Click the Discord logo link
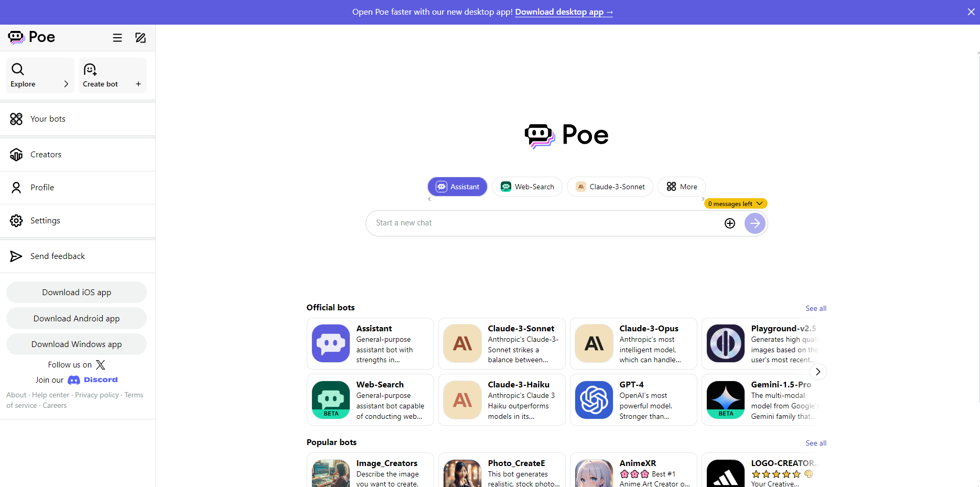Viewport: 980px width, 487px height. [x=93, y=380]
